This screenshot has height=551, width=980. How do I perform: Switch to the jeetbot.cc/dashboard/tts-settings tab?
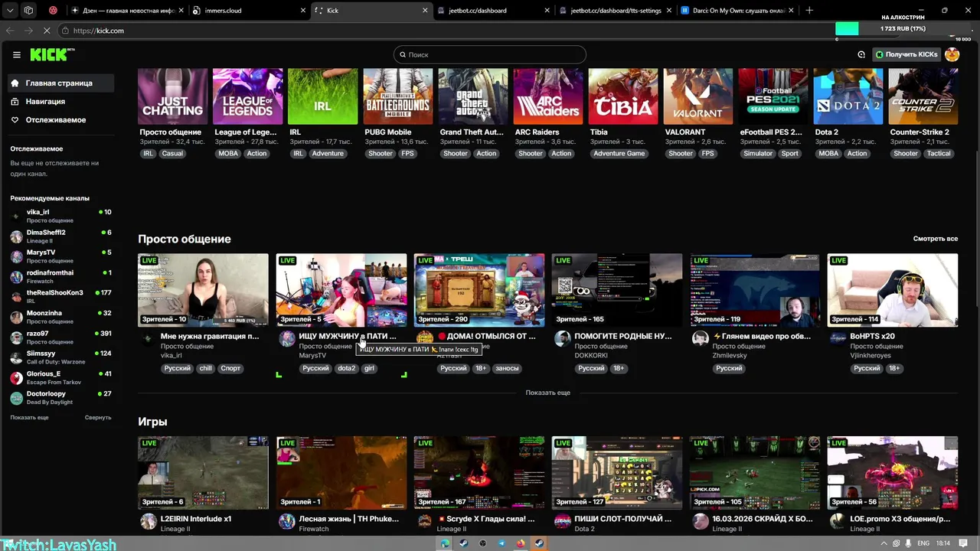pos(616,11)
